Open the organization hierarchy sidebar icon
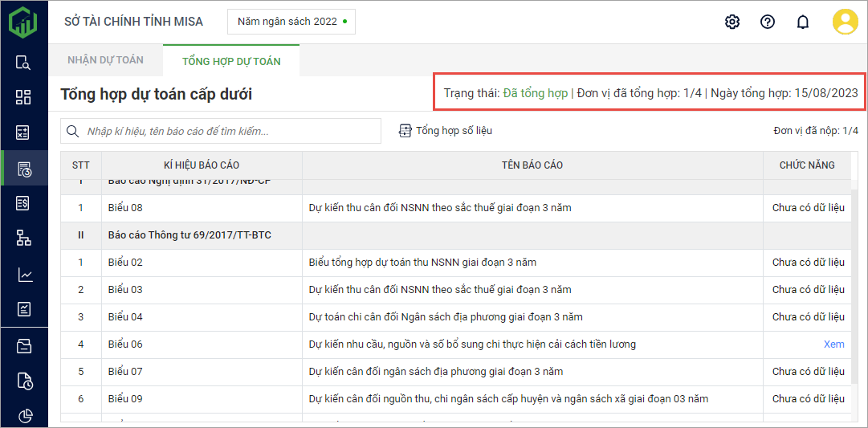 coord(23,238)
